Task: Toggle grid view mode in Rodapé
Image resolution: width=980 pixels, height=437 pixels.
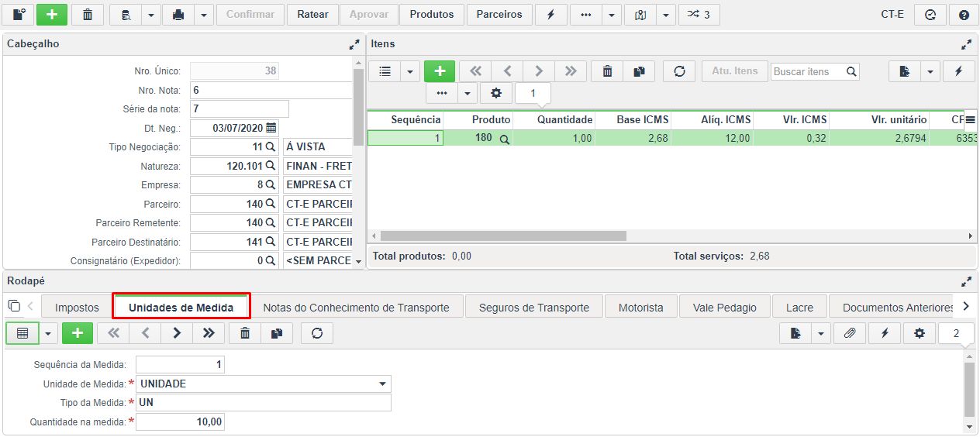Action: [x=22, y=333]
